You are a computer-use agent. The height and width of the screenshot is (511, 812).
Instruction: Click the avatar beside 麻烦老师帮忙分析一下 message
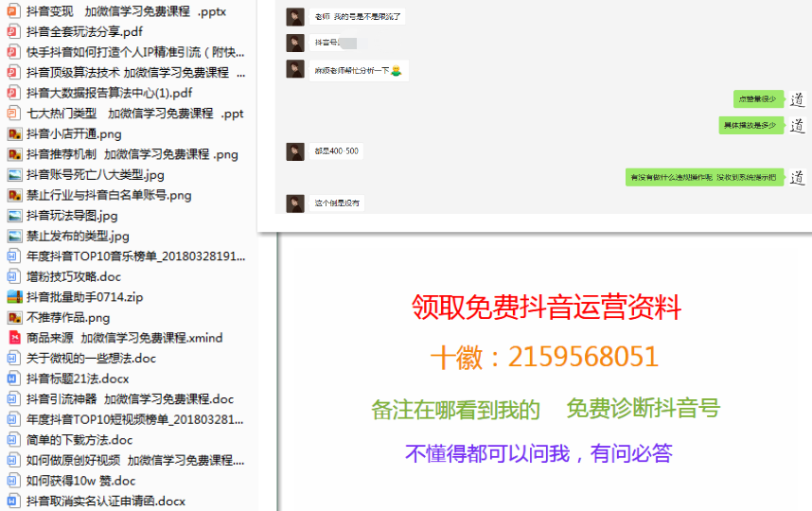coord(295,69)
